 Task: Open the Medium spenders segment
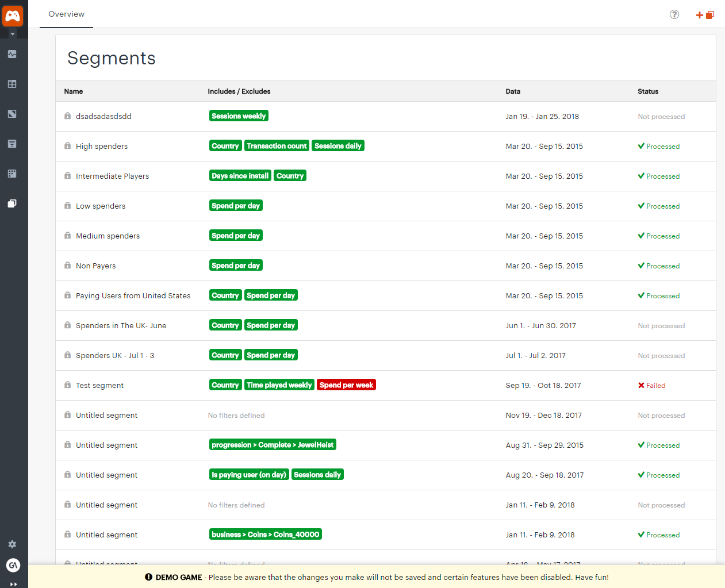(x=108, y=236)
